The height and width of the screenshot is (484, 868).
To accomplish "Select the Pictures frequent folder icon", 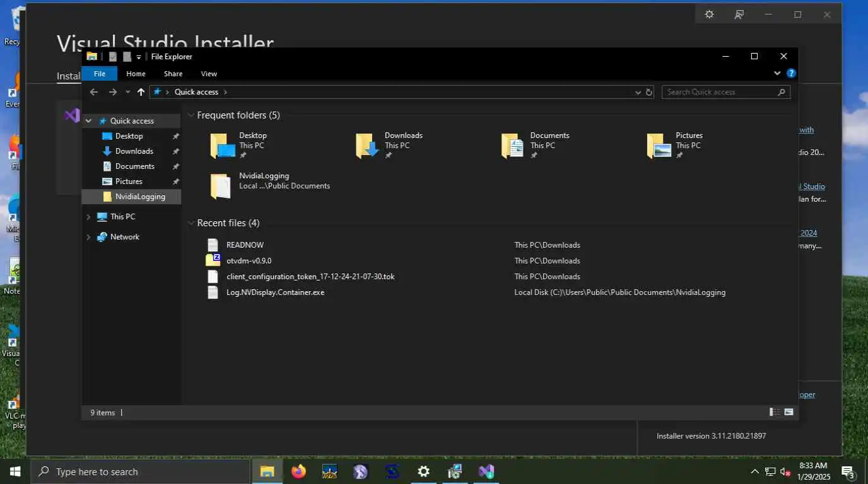I will 659,146.
